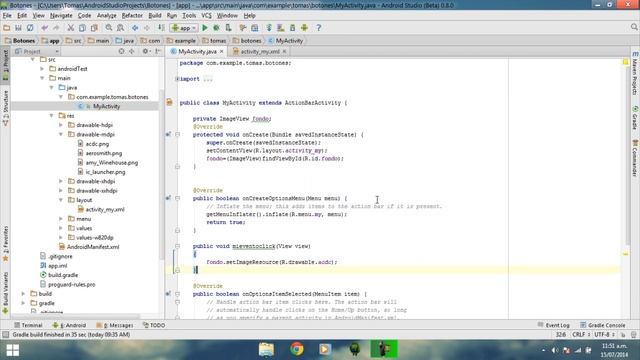Expand the values folder
Screen dimensions: 640x360
pos(61,228)
